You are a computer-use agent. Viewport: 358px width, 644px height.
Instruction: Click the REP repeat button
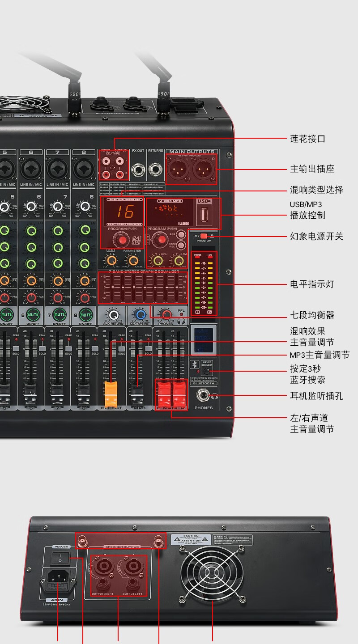(181, 234)
